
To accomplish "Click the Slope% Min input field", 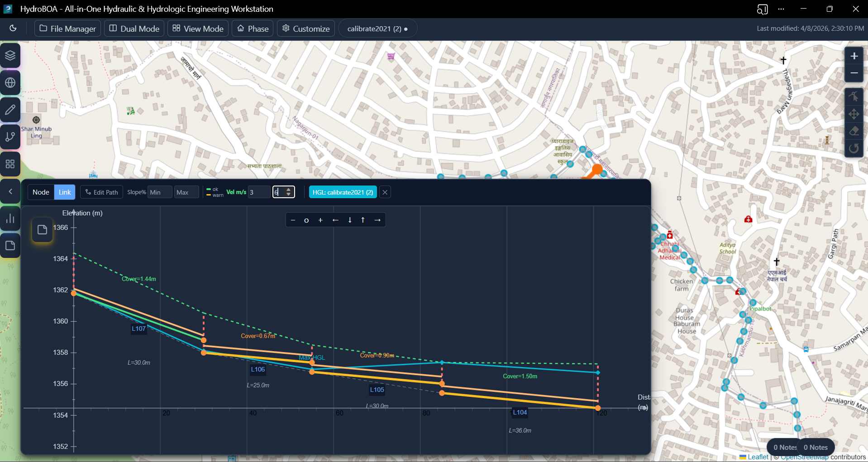I will click(160, 192).
